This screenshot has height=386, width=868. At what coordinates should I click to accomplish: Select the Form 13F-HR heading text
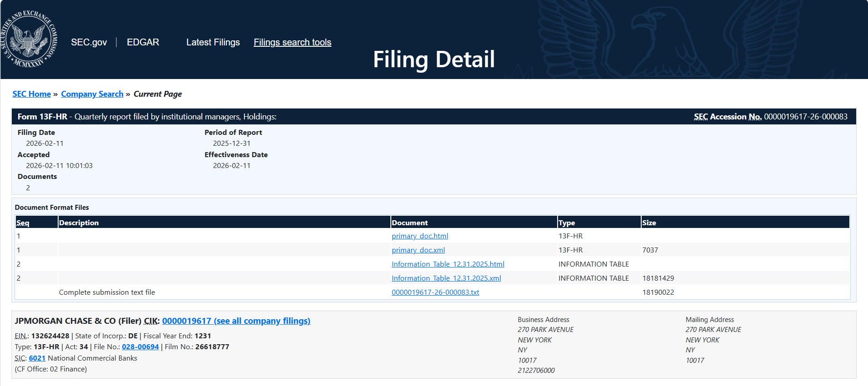[42, 117]
